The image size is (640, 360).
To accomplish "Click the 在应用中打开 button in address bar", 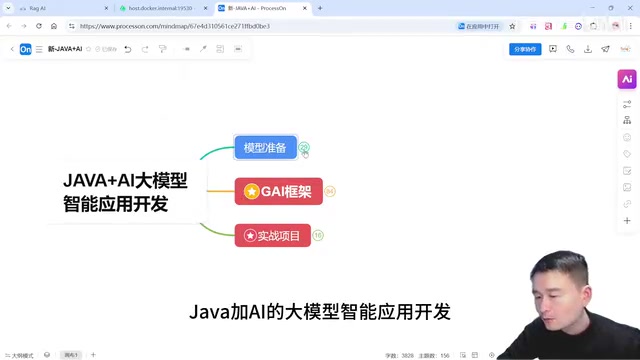I will pyautogui.click(x=479, y=26).
